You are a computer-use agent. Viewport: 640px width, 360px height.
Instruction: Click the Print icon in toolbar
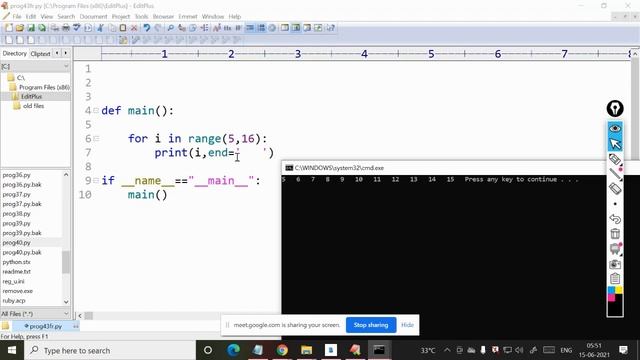point(66,28)
